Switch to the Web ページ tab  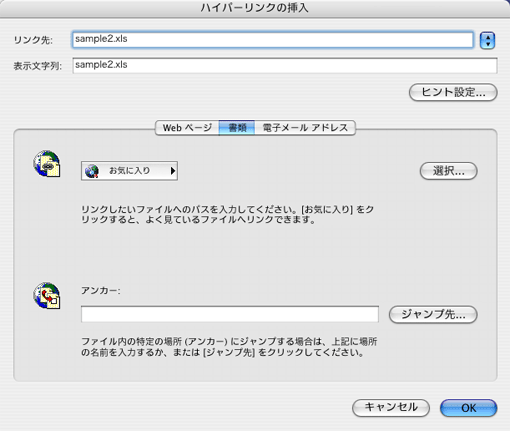[x=187, y=128]
